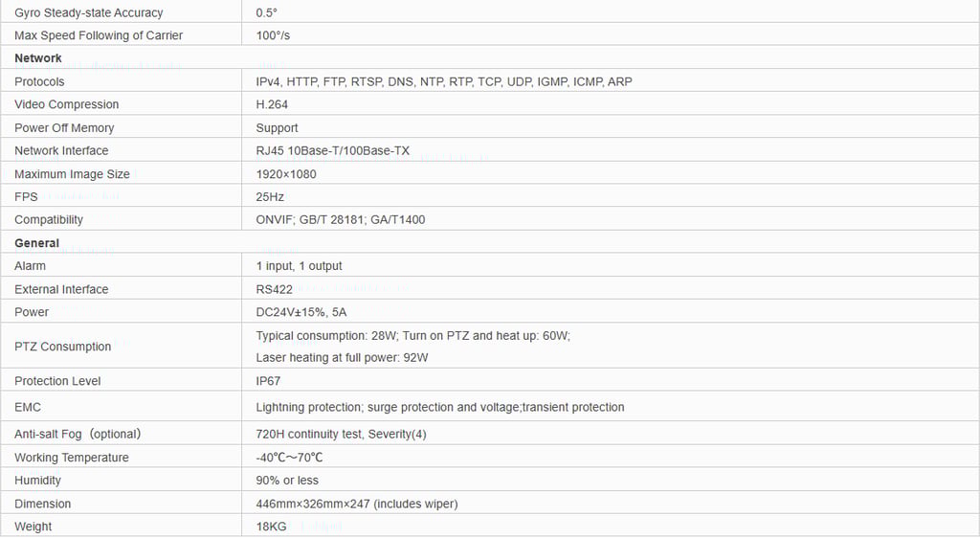The width and height of the screenshot is (980, 539).
Task: Click the H.264 video compression value
Action: tap(272, 104)
